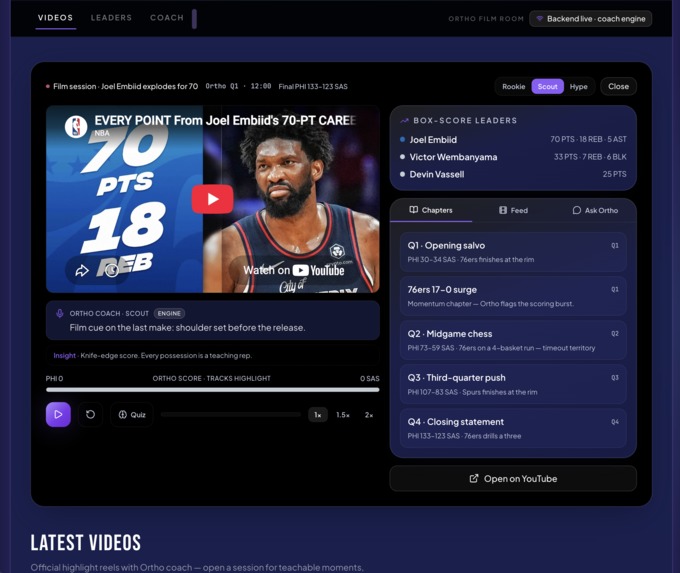Click the video title EVERY POINT From Joel Embiid

225,120
